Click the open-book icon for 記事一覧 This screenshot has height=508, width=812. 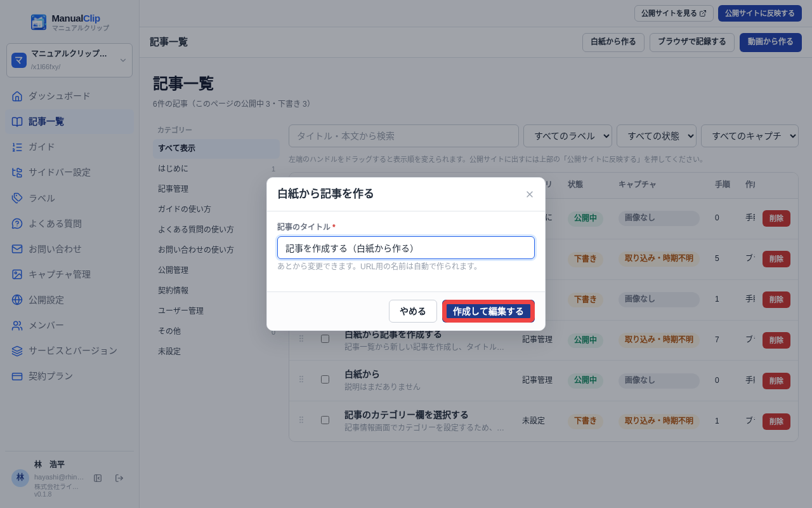click(17, 121)
